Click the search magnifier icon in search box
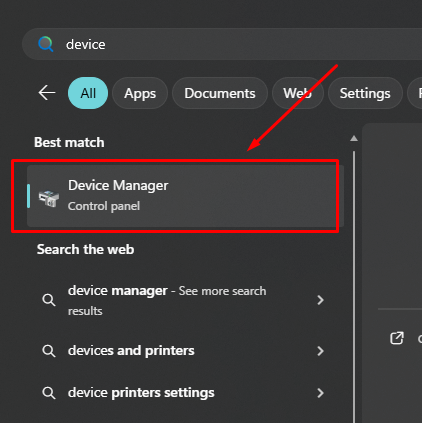Image resolution: width=422 pixels, height=423 pixels. tap(46, 44)
